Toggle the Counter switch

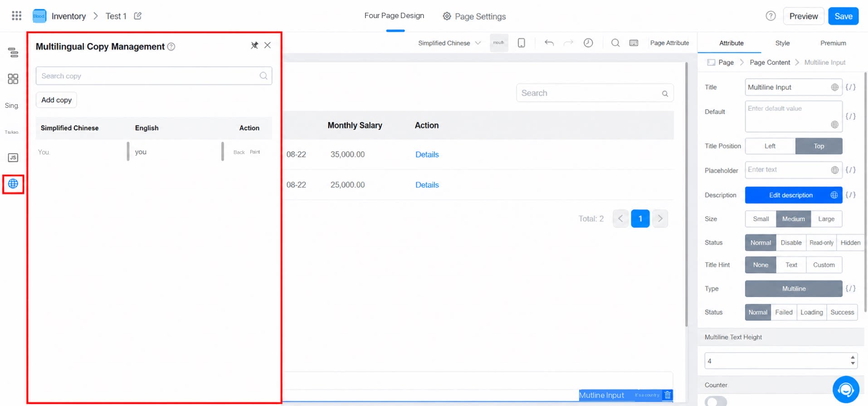pos(716,401)
